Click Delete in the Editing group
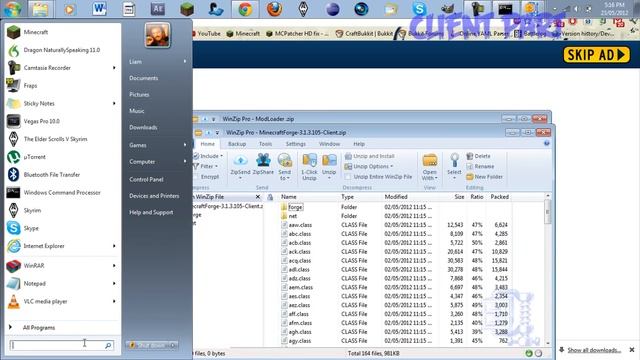Screen dimensions: 640x360 point(478,156)
